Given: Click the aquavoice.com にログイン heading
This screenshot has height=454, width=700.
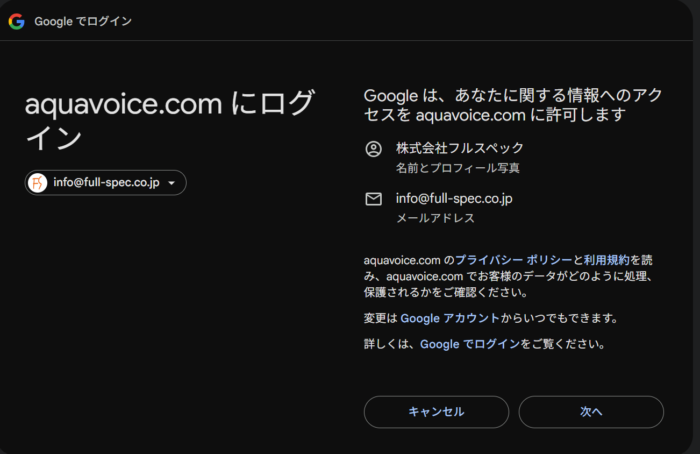Looking at the screenshot, I should (170, 120).
